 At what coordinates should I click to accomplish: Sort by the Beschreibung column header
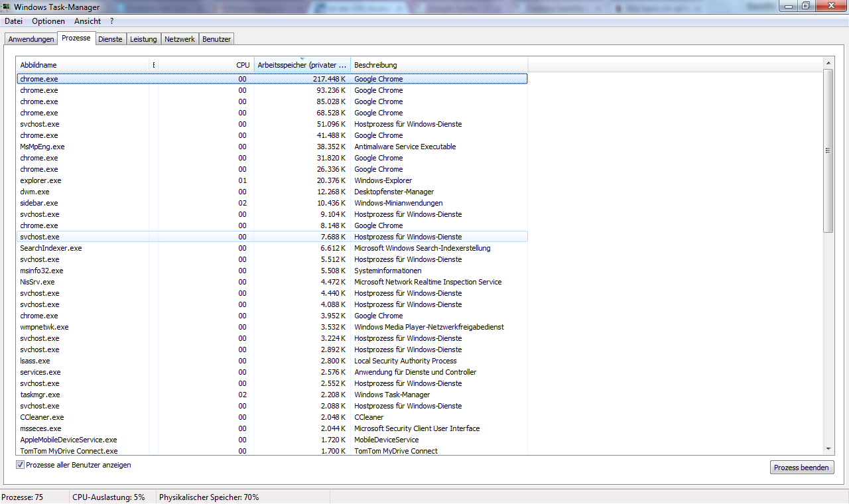[439, 65]
